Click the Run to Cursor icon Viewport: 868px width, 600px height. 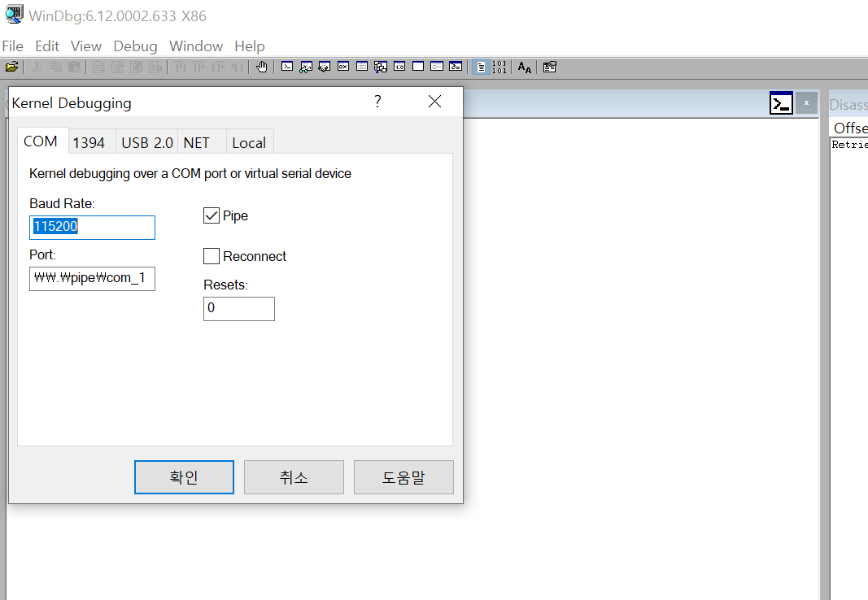pyautogui.click(x=237, y=67)
